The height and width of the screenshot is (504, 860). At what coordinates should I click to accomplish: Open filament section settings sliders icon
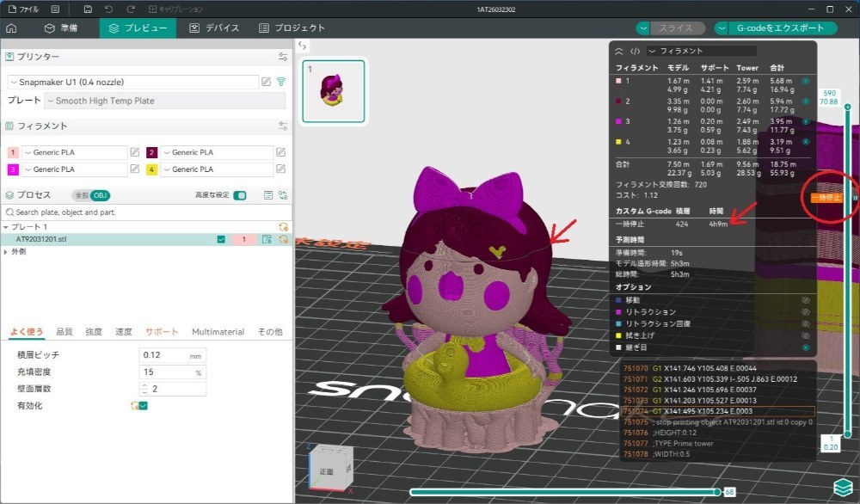click(x=283, y=126)
